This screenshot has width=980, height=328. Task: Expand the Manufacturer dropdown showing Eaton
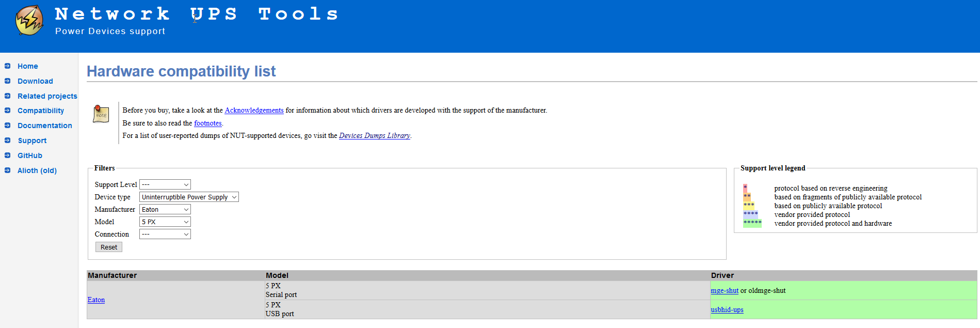tap(165, 209)
